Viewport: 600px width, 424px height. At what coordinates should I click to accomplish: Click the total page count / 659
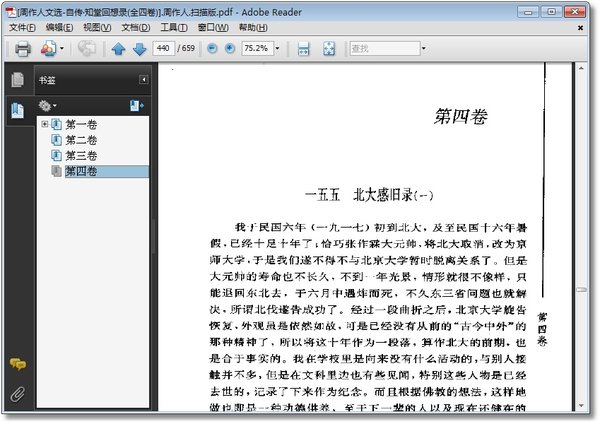186,48
